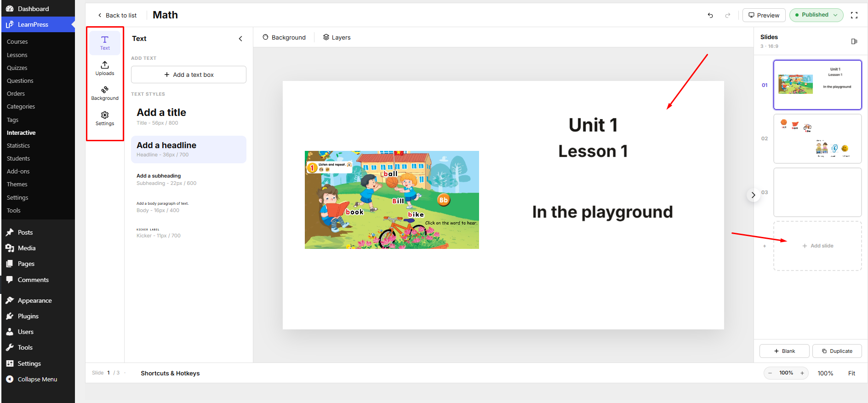The image size is (868, 403).
Task: Click the small plus beside Add slide
Action: click(x=765, y=246)
